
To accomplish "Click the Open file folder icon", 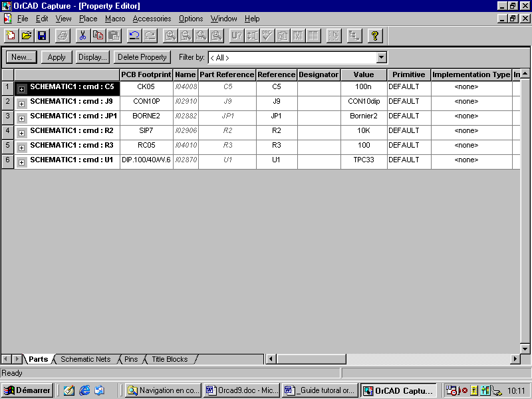I will (27, 36).
